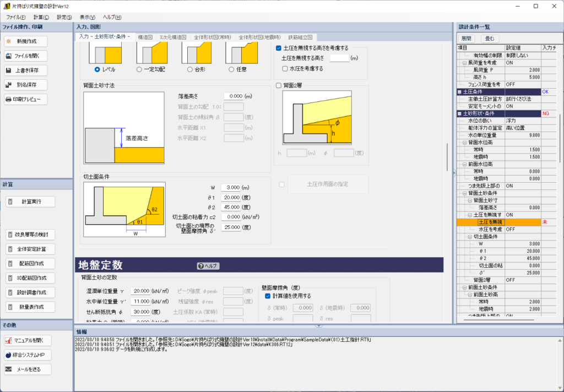The height and width of the screenshot is (392, 564).
Task: Click the 一定勾配 backfill shape thumbnail
Action: point(152,53)
